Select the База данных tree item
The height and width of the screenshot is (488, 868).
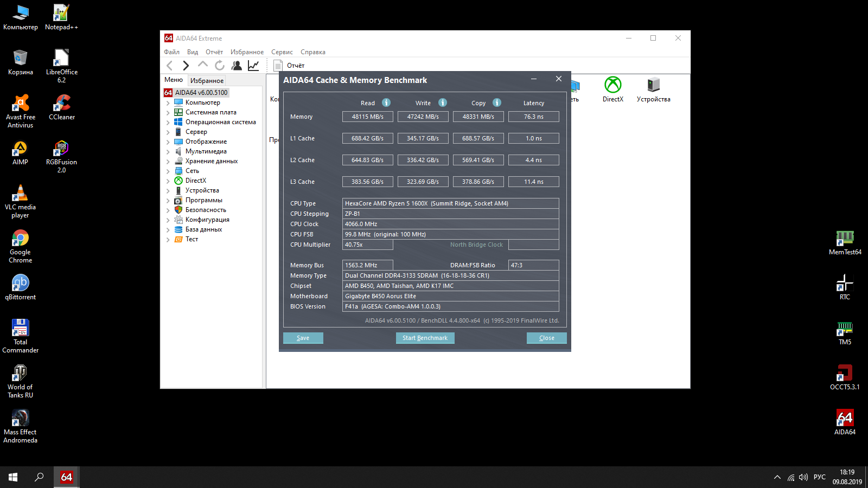tap(203, 229)
